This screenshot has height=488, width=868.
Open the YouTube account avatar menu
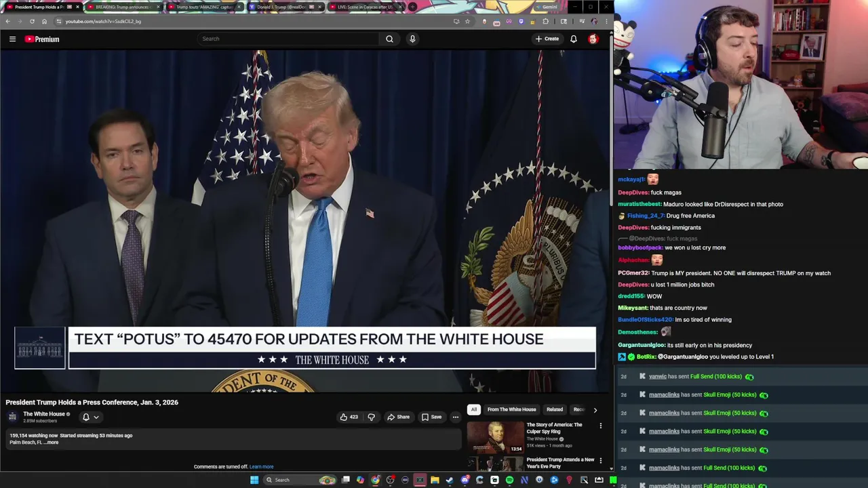593,39
